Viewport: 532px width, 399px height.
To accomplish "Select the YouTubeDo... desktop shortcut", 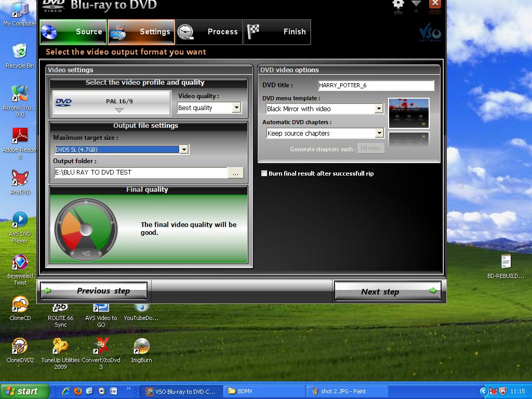I will 141,312.
